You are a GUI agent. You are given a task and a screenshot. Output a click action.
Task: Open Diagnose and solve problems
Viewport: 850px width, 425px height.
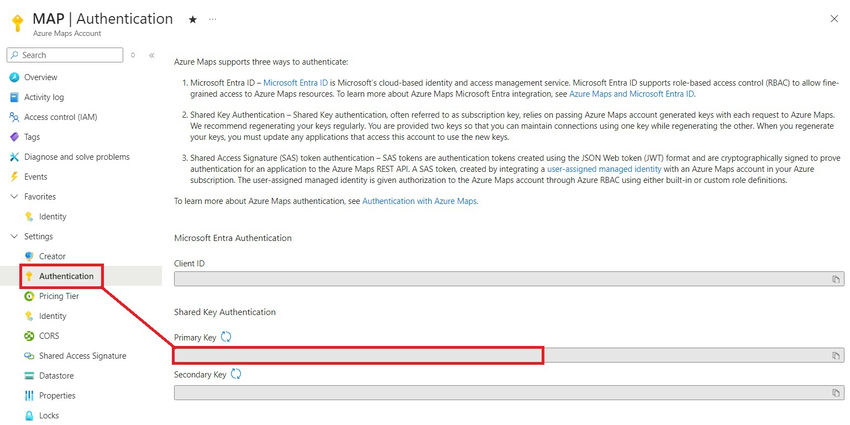(76, 157)
